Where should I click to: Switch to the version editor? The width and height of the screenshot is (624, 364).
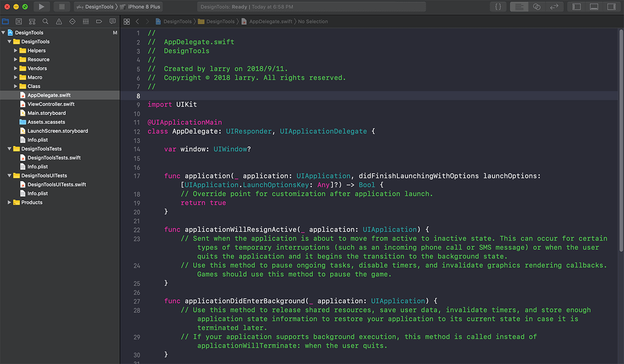(554, 7)
